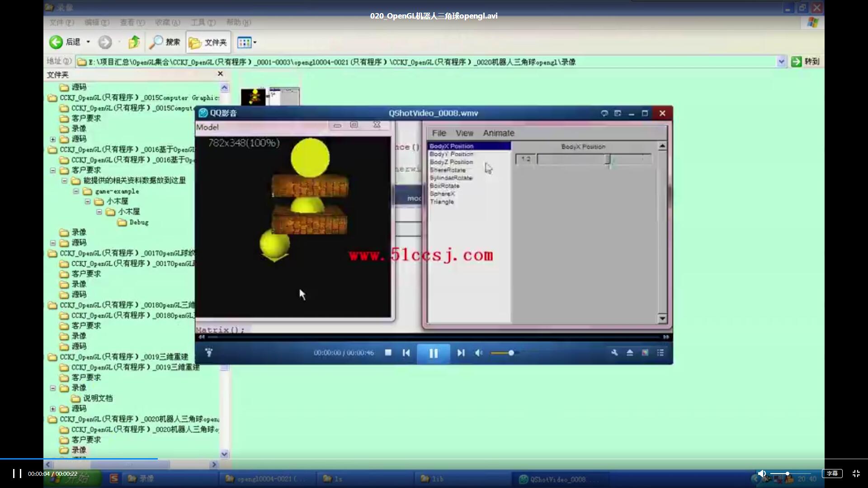Screen dimensions: 868x488
Task: Click the QQ影音 lamp icon at bottom left
Action: tap(209, 352)
